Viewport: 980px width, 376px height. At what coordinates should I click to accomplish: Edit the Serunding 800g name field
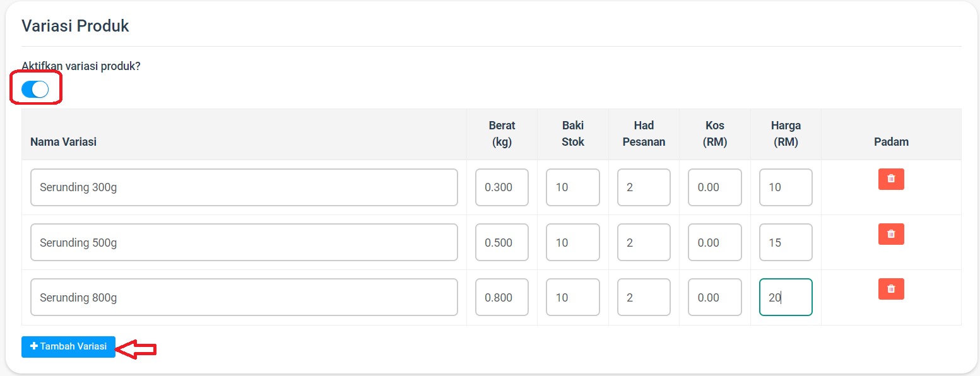(x=244, y=297)
